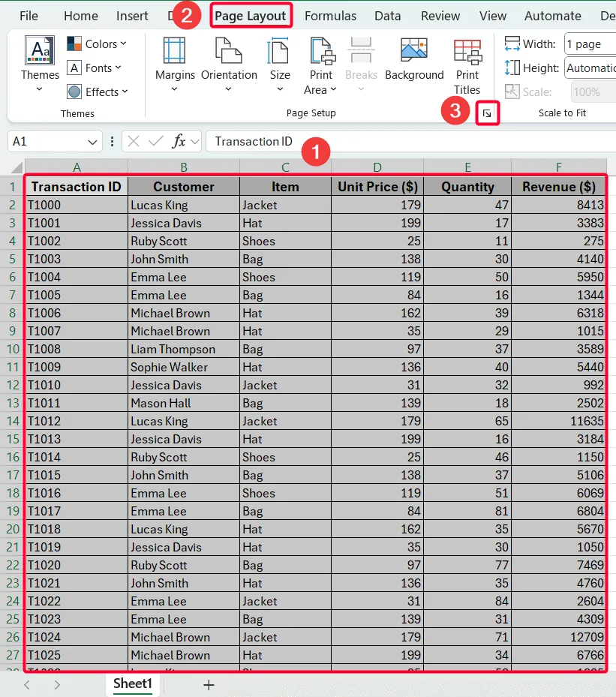Screen dimensions: 616x697
Task: Open the File tab
Action: pos(29,16)
